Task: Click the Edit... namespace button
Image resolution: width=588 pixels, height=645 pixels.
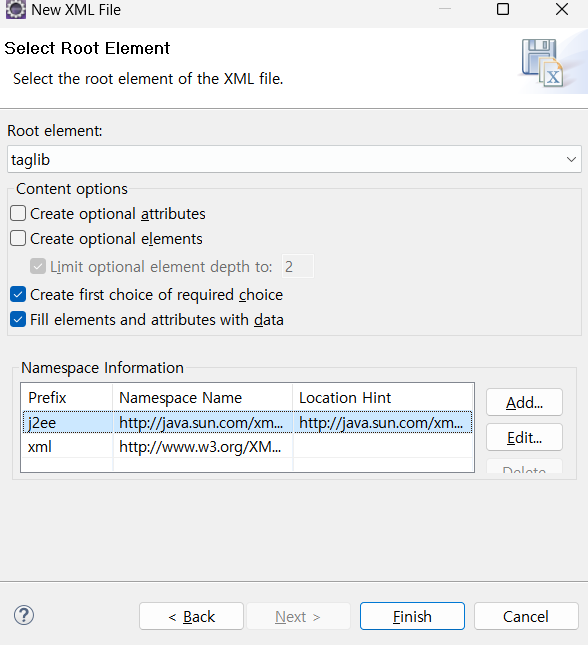Action: (524, 437)
